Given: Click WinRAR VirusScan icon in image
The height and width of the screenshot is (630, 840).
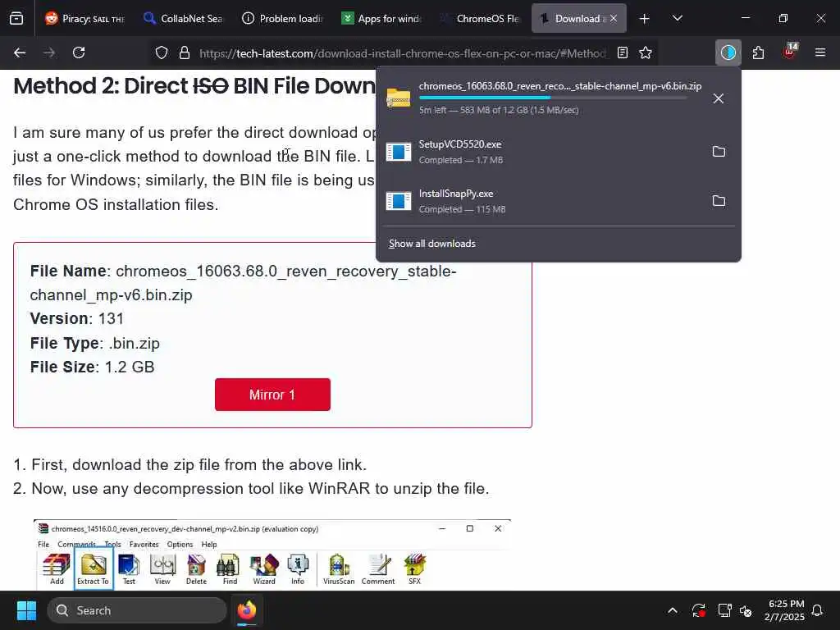Looking at the screenshot, I should tap(339, 569).
